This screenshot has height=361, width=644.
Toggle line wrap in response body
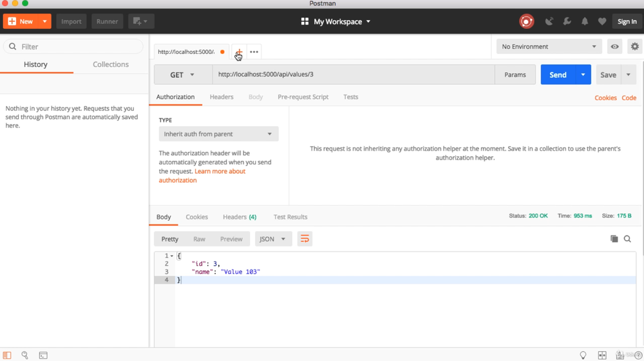tap(305, 239)
